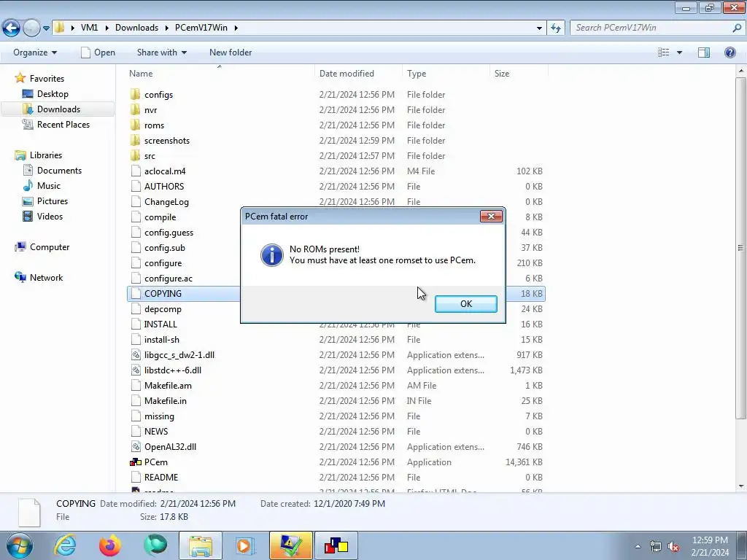The height and width of the screenshot is (560, 747).
Task: Select the Makefile.am file
Action: tap(168, 385)
